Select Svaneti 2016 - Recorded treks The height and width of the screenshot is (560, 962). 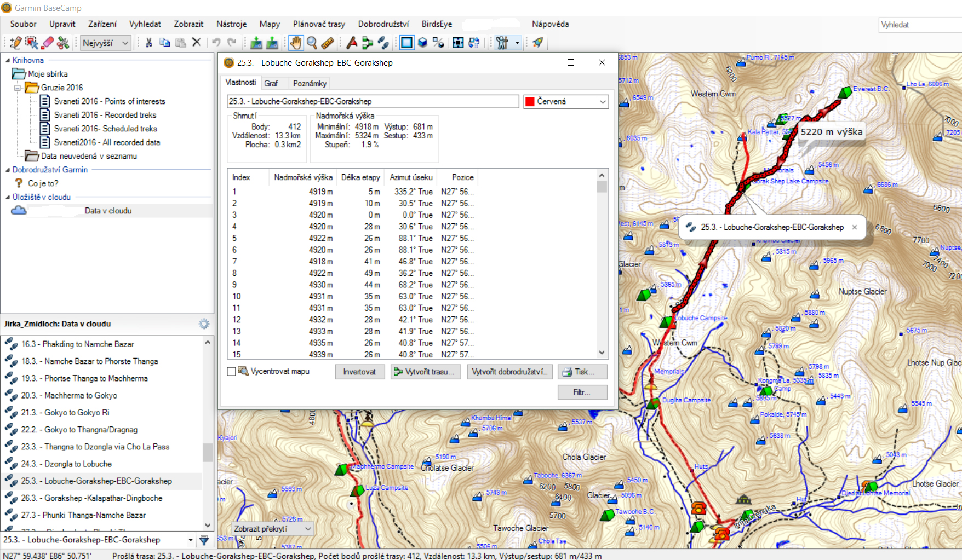105,115
